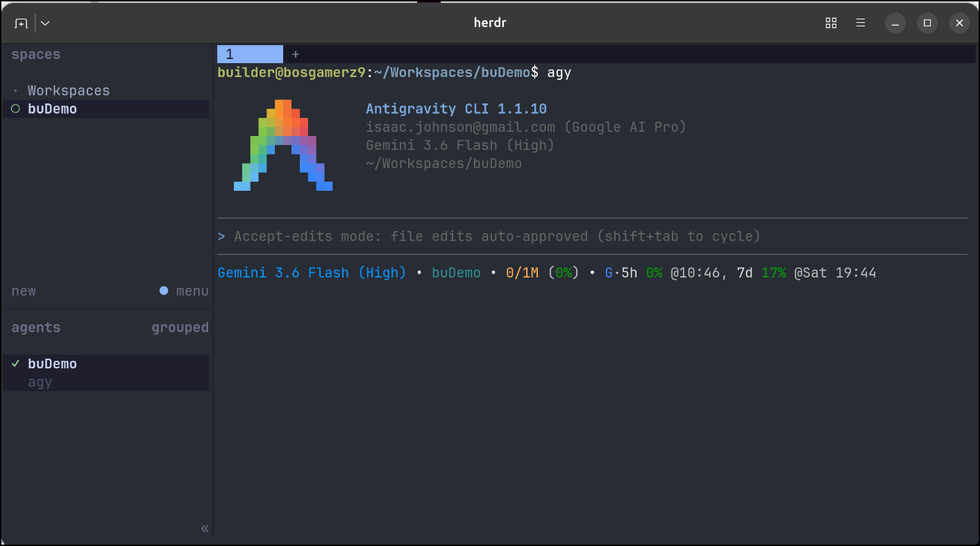Click the isaac.johnson@gmail.com account text
Viewport: 980px width, 546px height.
pos(460,127)
